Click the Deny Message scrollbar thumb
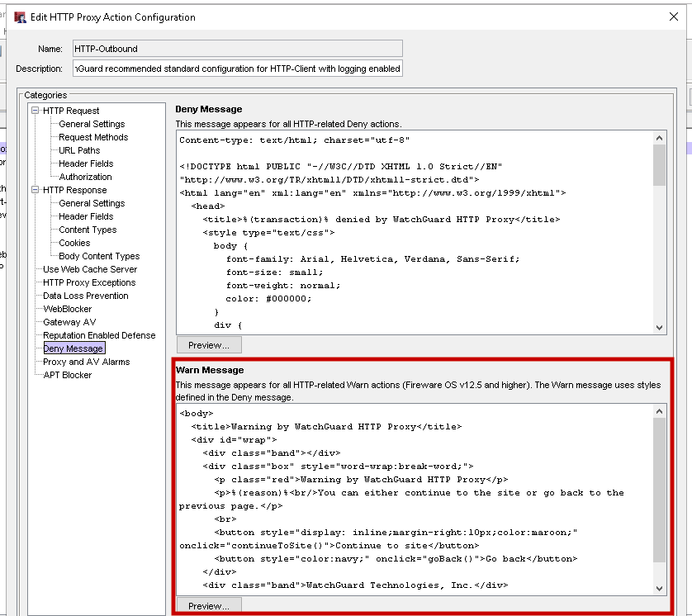The image size is (692, 616). tap(659, 165)
